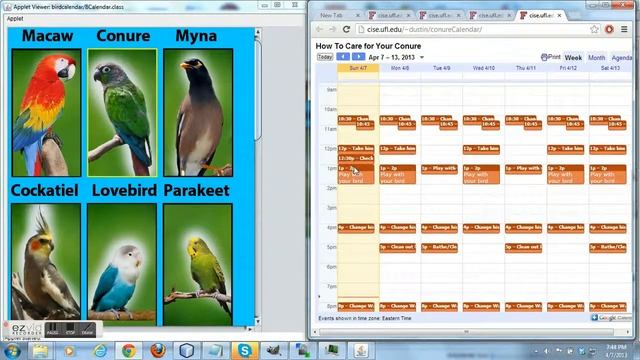Open the Sat 4/13 day header
The width and height of the screenshot is (640, 360).
point(610,68)
